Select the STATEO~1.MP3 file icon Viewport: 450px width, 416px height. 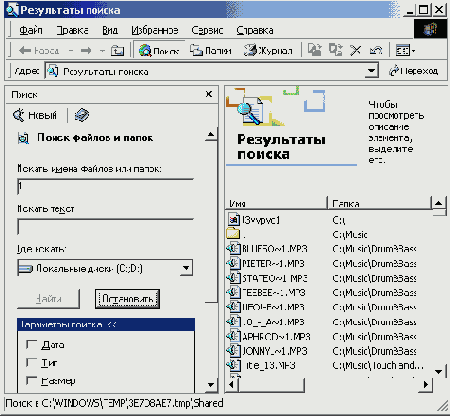233,278
